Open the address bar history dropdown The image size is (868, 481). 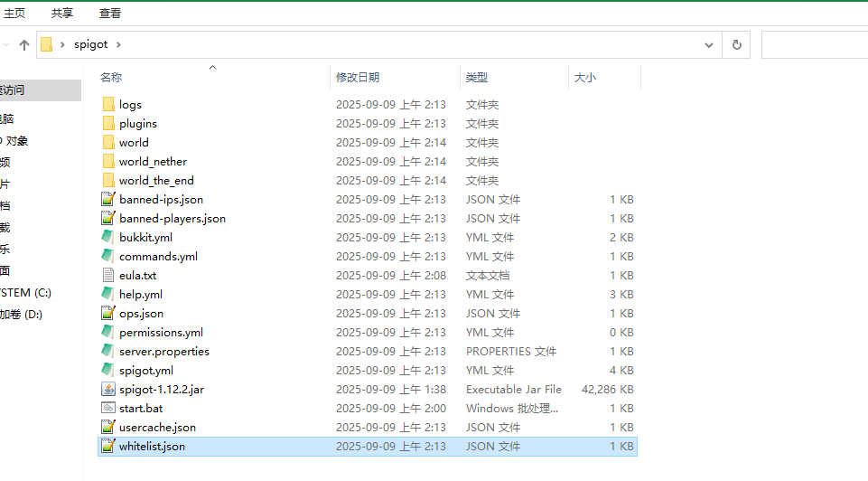coord(710,44)
